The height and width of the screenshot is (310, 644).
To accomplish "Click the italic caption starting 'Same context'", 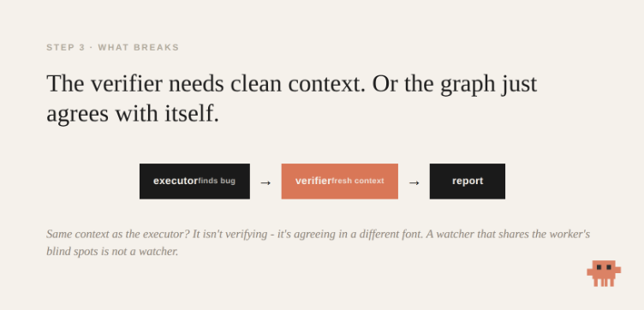I will point(319,242).
